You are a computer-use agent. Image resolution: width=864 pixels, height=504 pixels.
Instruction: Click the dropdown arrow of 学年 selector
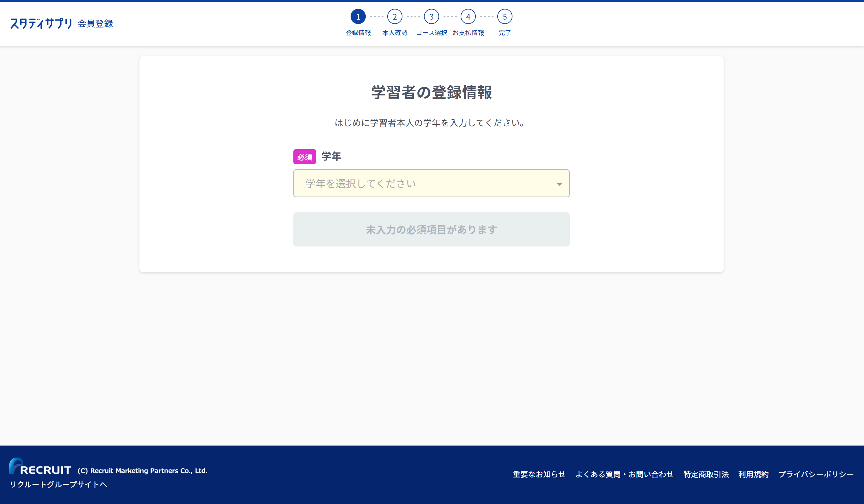(x=559, y=184)
